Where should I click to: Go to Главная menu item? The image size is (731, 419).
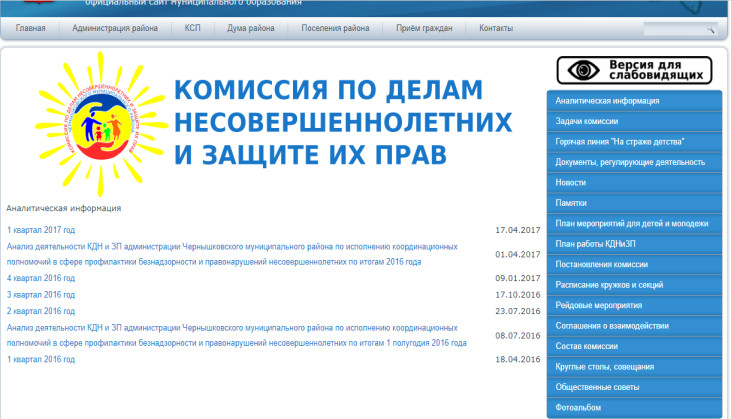30,28
